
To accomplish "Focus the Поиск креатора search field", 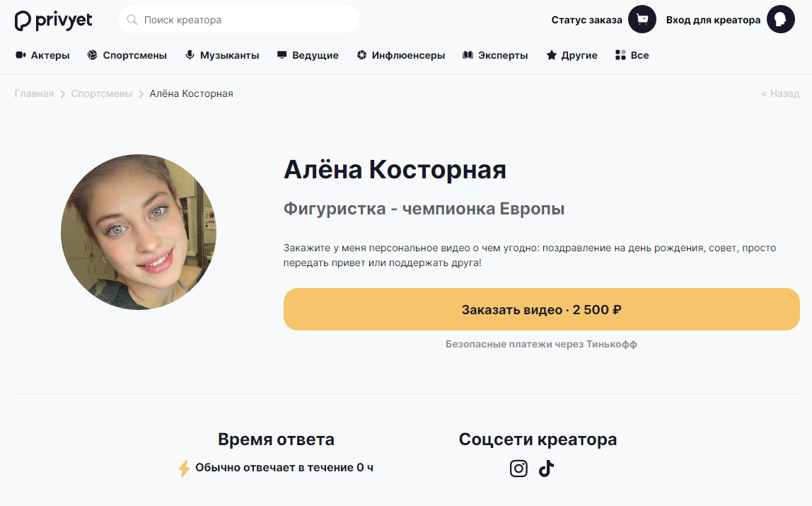I will tap(239, 20).
